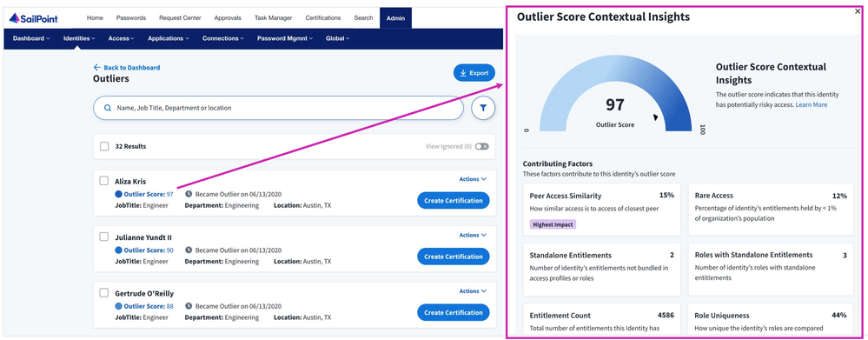The height and width of the screenshot is (340, 868).
Task: Click the clock icon in Aliza Kris row
Action: point(189,195)
